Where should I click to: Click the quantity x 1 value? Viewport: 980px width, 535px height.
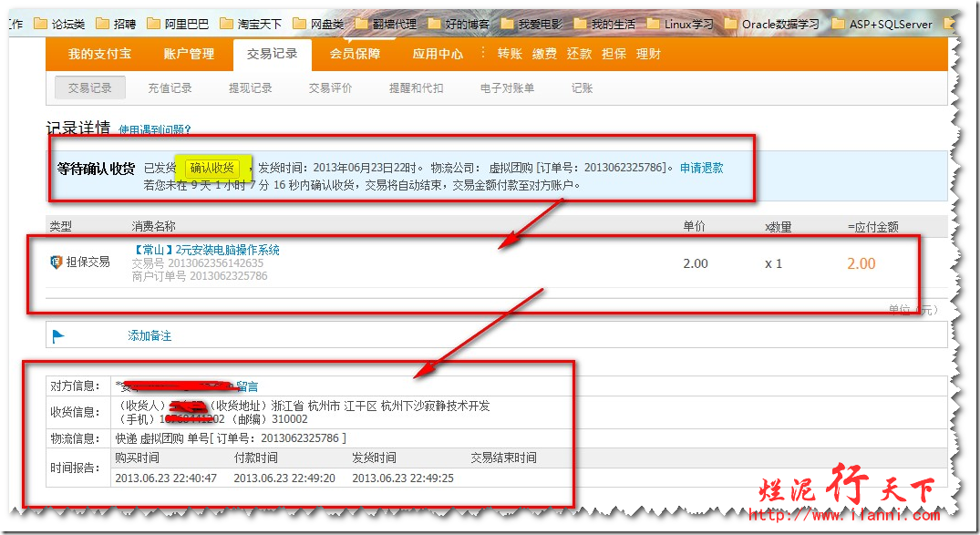774,263
